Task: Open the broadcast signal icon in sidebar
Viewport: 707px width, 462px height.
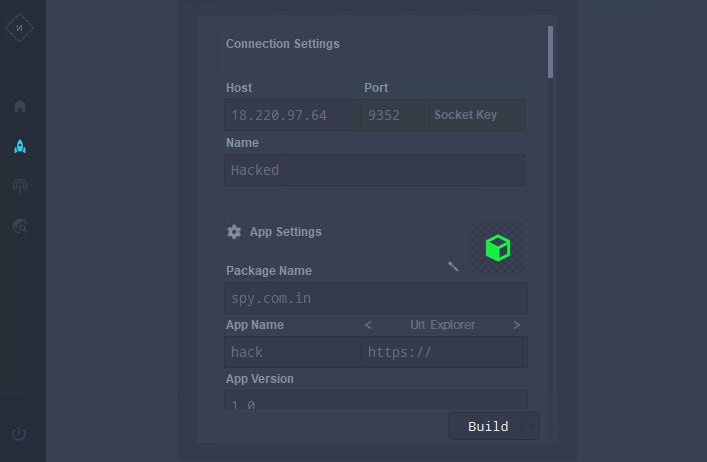Action: pyautogui.click(x=20, y=186)
